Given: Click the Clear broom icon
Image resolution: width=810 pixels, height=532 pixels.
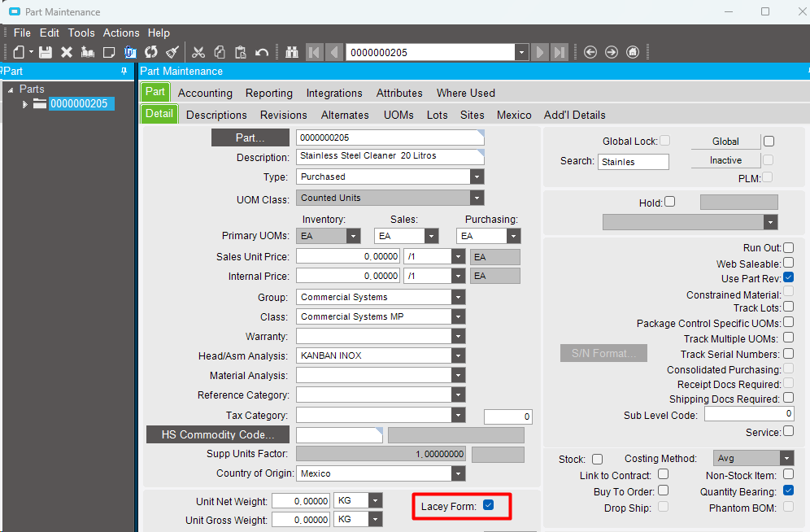Looking at the screenshot, I should 172,52.
